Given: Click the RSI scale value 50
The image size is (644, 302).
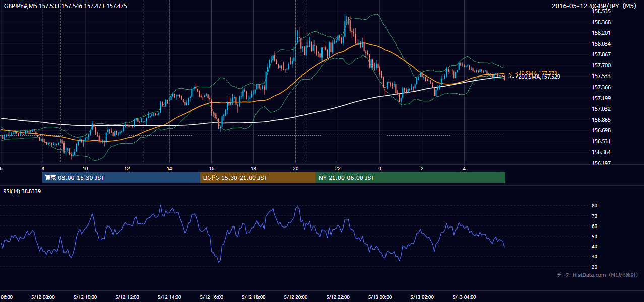Looking at the screenshot, I should click(x=594, y=236).
